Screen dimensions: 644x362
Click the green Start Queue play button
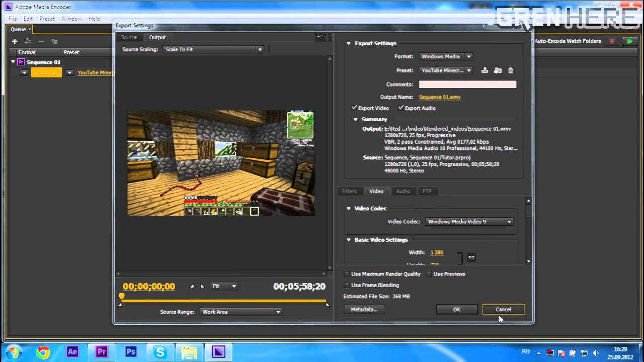[x=629, y=41]
